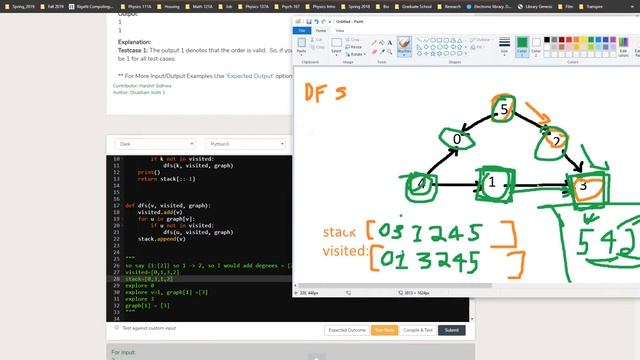Pick the black swatch in color palette
This screenshot has width=640, height=360.
pos(547,40)
